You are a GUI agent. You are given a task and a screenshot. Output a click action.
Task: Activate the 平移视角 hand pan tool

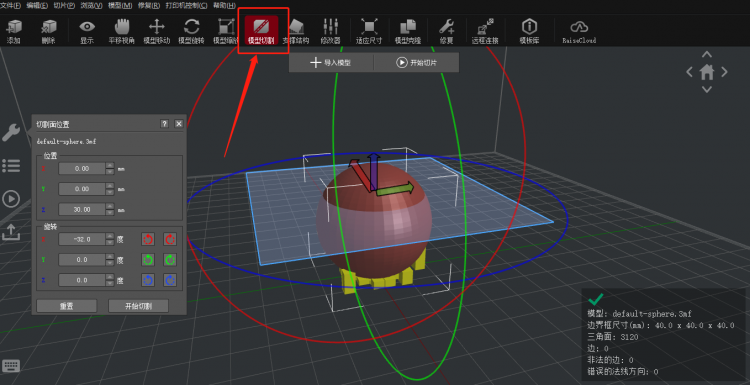[121, 31]
